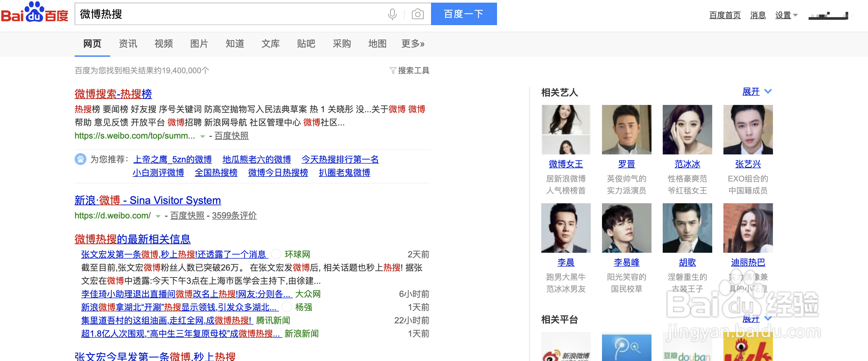The image size is (868, 361).
Task: Expand the s.weibo.com URL dropdown arrow
Action: [x=203, y=136]
